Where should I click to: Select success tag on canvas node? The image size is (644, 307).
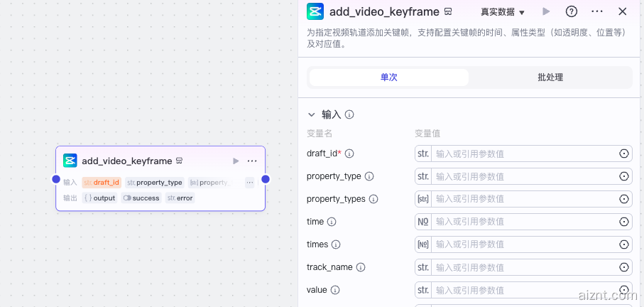141,198
